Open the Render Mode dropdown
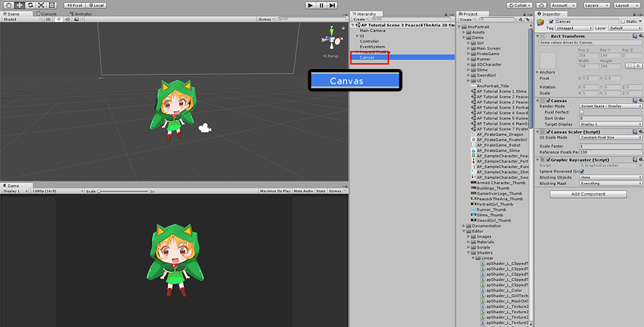This screenshot has width=644, height=327. point(611,106)
